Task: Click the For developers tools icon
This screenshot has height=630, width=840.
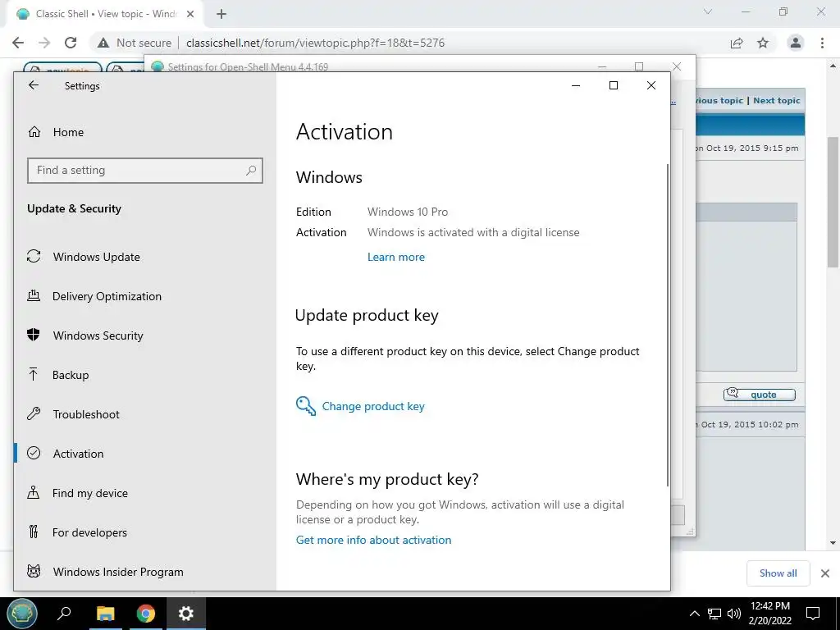Action: [x=33, y=532]
